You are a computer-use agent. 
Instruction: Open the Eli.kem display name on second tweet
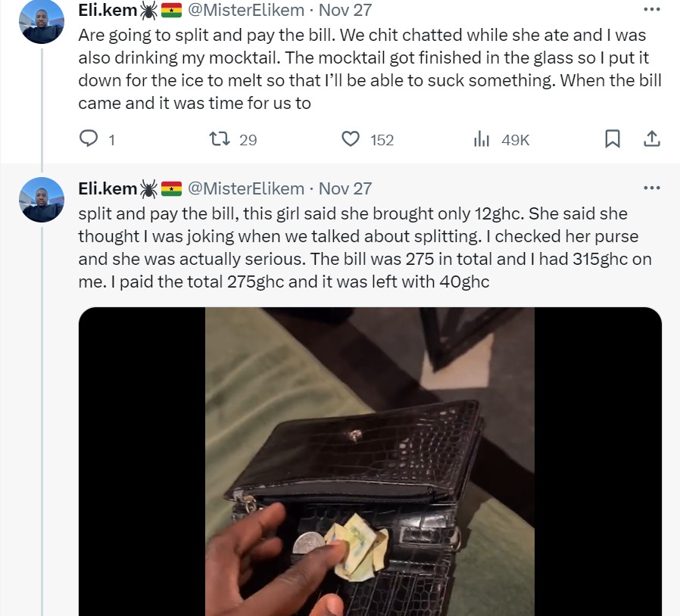click(x=108, y=188)
